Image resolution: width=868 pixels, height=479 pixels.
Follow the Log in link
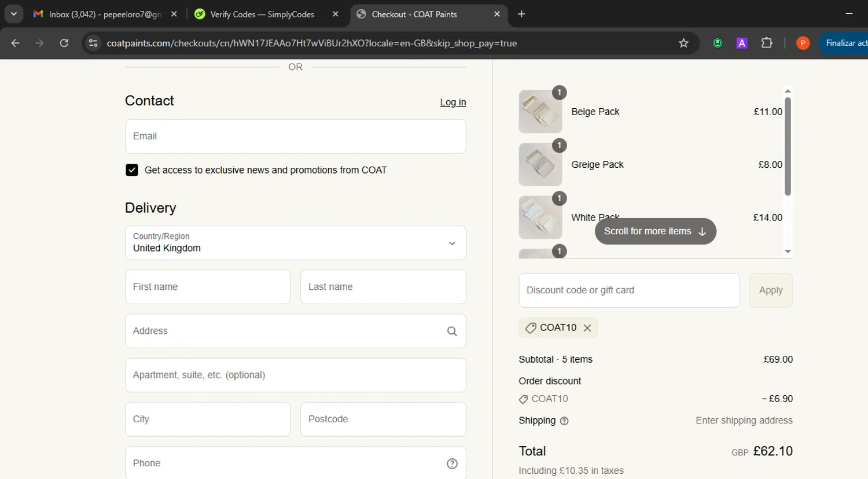coord(453,102)
